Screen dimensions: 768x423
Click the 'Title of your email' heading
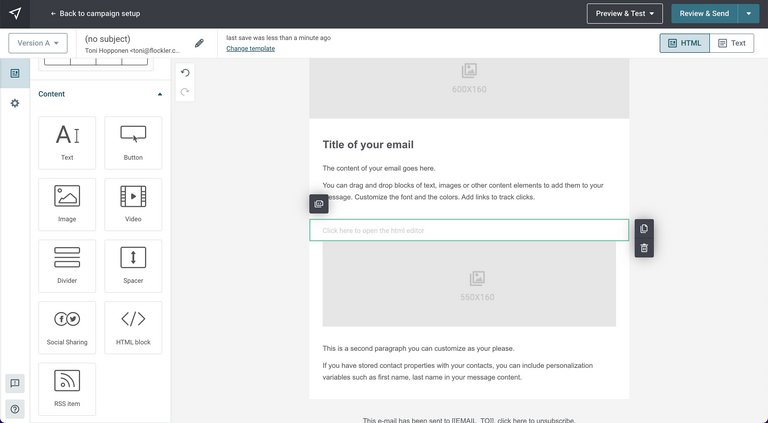pyautogui.click(x=368, y=144)
